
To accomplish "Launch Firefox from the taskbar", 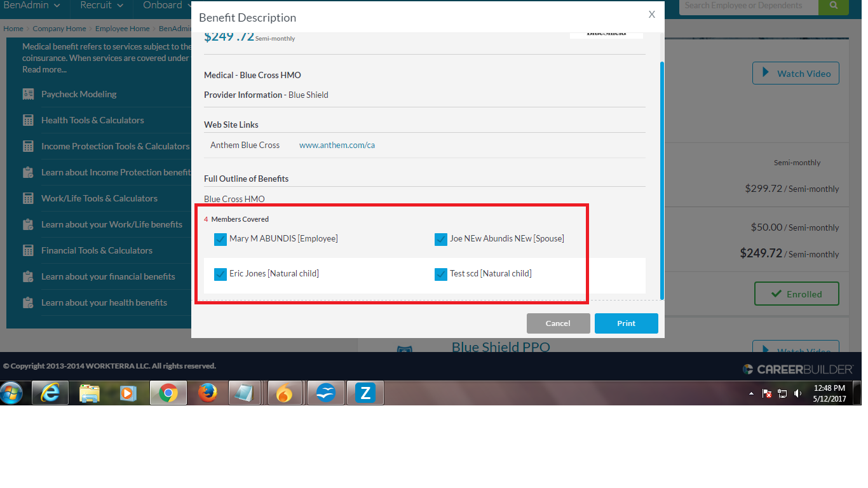I will point(207,393).
